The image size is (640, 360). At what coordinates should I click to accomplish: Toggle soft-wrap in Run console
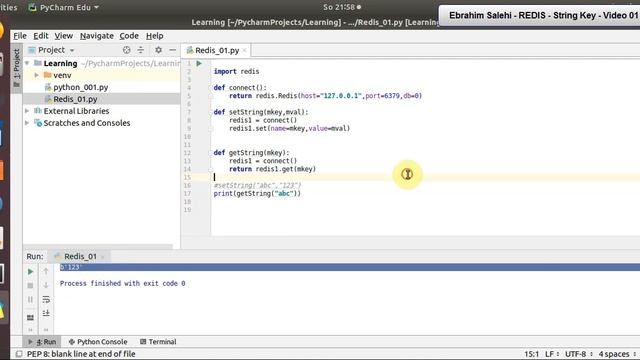46,300
